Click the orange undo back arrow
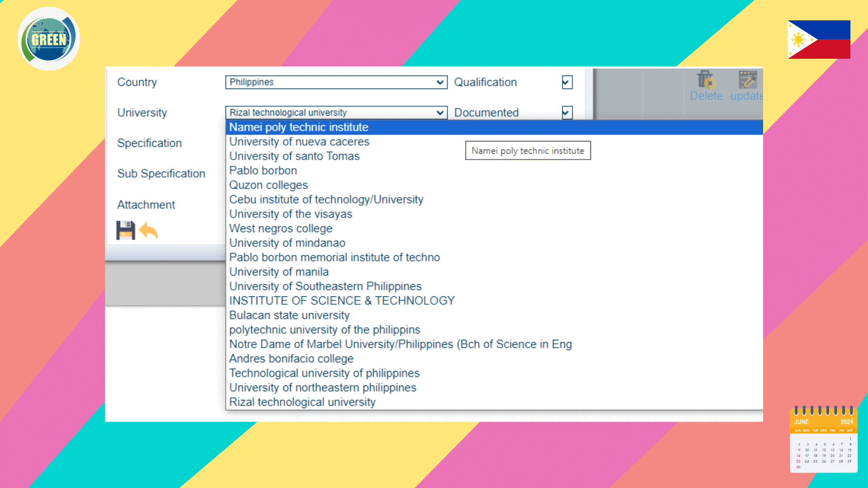This screenshot has height=488, width=868. pyautogui.click(x=148, y=230)
